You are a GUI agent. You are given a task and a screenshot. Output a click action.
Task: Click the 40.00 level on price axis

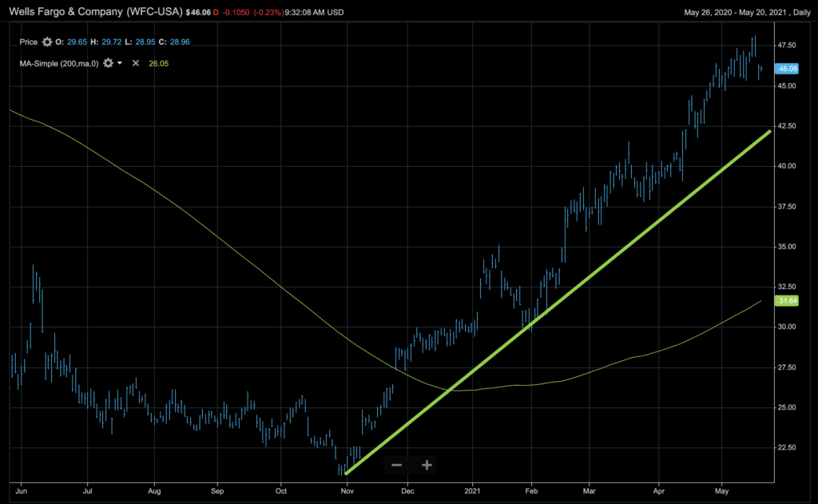pyautogui.click(x=787, y=166)
